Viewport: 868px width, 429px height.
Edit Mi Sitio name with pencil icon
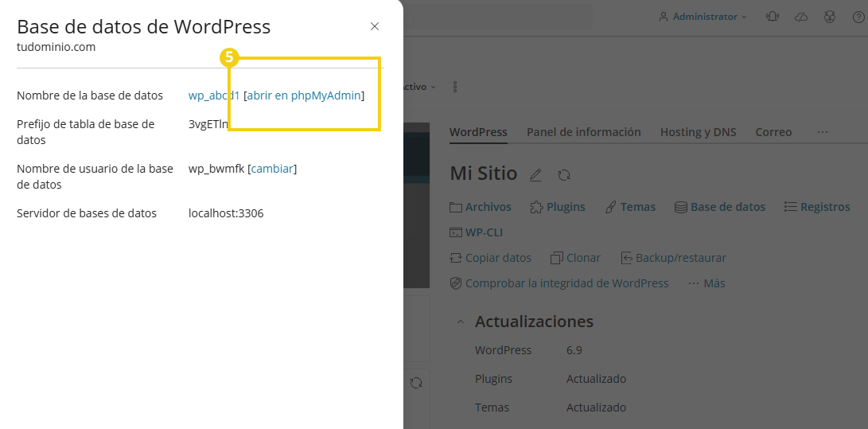(535, 175)
